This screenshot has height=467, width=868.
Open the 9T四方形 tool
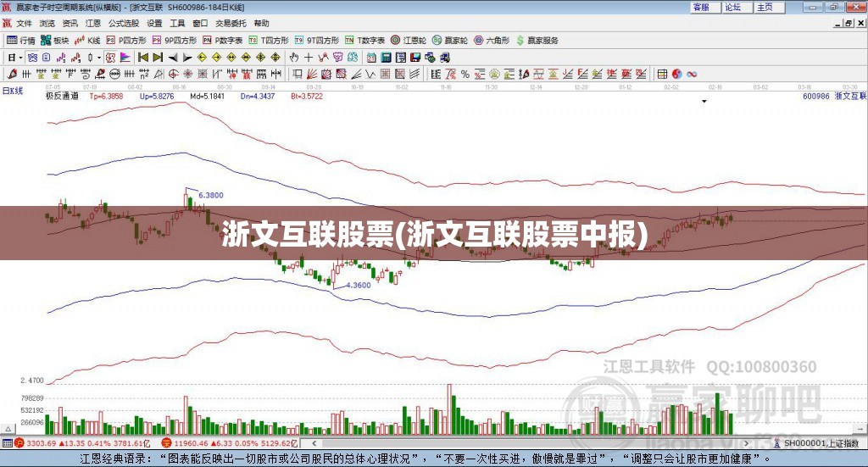(317, 41)
